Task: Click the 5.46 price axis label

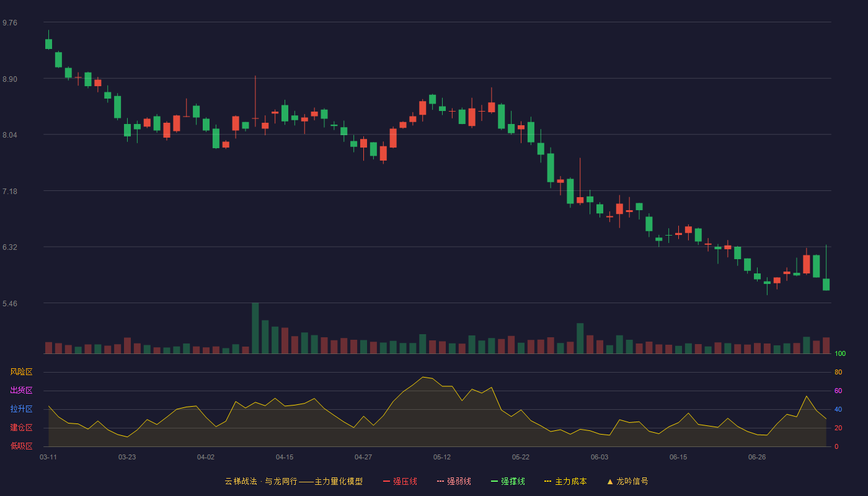Action: tap(10, 304)
